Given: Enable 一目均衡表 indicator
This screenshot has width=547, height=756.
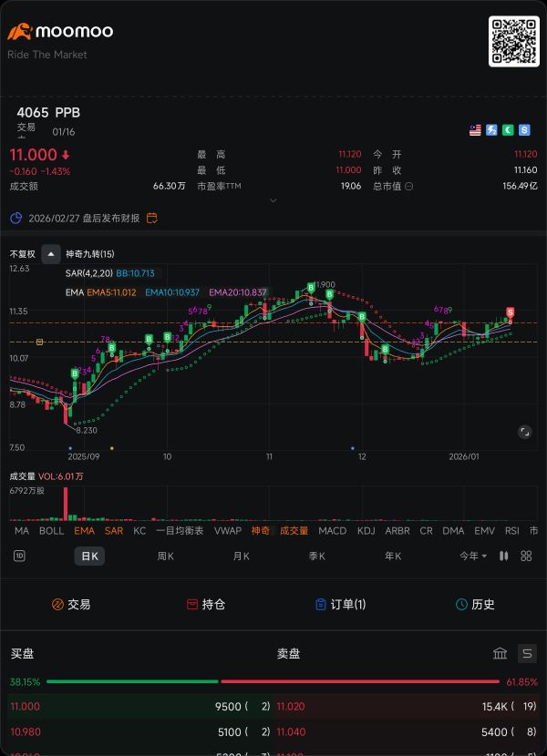Looking at the screenshot, I should [180, 531].
